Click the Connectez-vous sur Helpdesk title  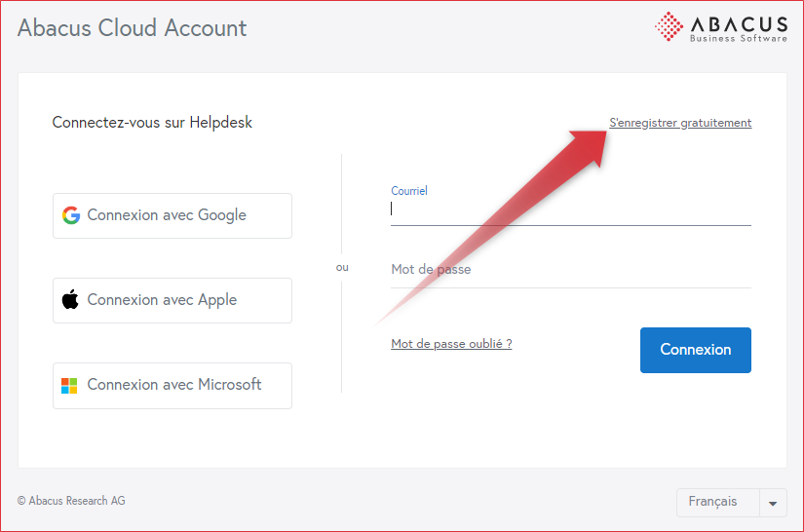(x=152, y=123)
